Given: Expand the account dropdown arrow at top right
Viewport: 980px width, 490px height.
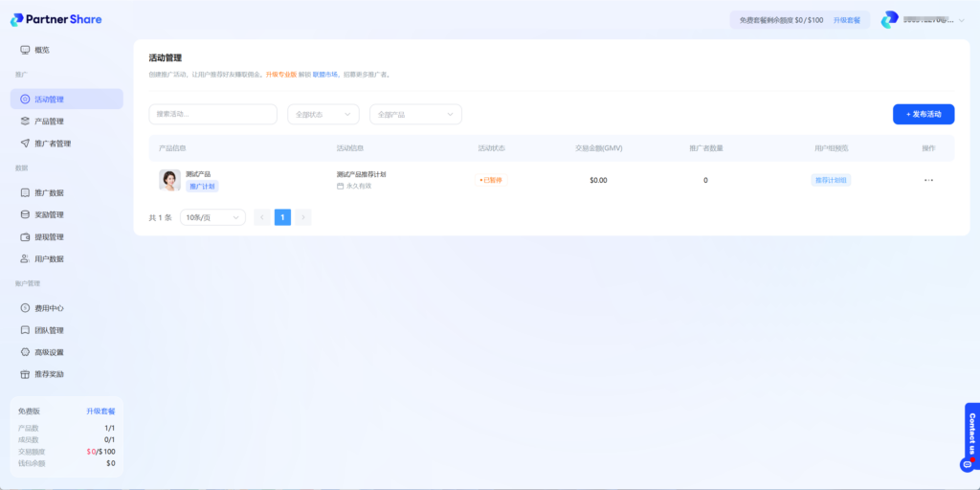Looking at the screenshot, I should (x=961, y=20).
